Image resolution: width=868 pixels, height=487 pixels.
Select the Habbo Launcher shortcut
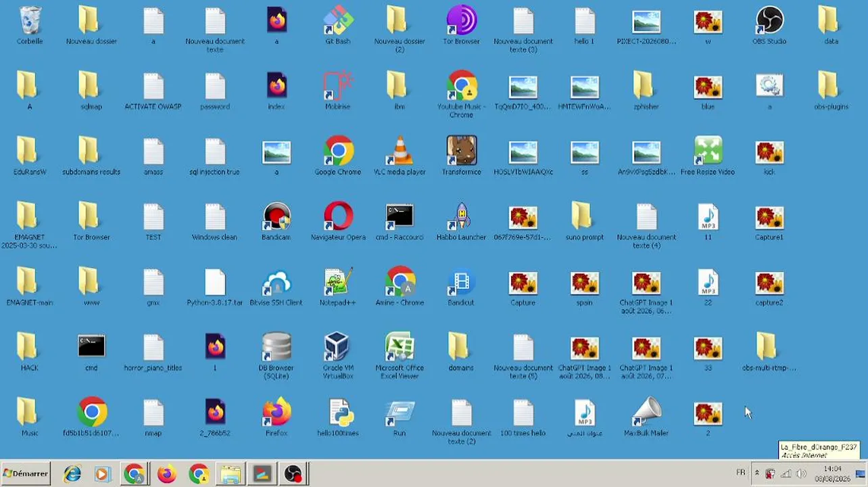[462, 222]
